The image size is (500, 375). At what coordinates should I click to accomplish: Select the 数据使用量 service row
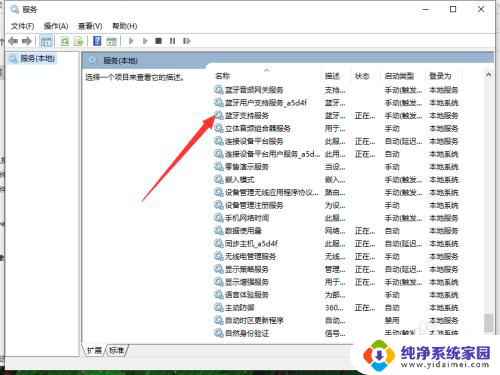pos(337,231)
